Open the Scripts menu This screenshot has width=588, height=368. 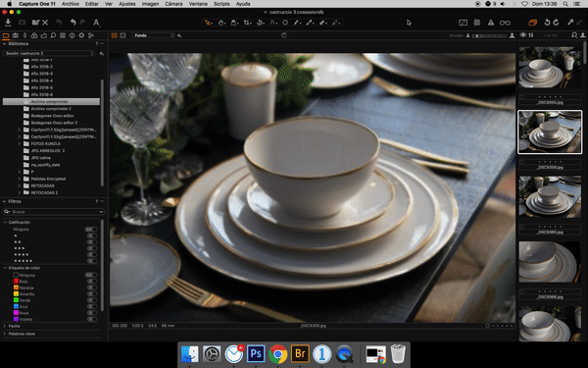pos(221,4)
